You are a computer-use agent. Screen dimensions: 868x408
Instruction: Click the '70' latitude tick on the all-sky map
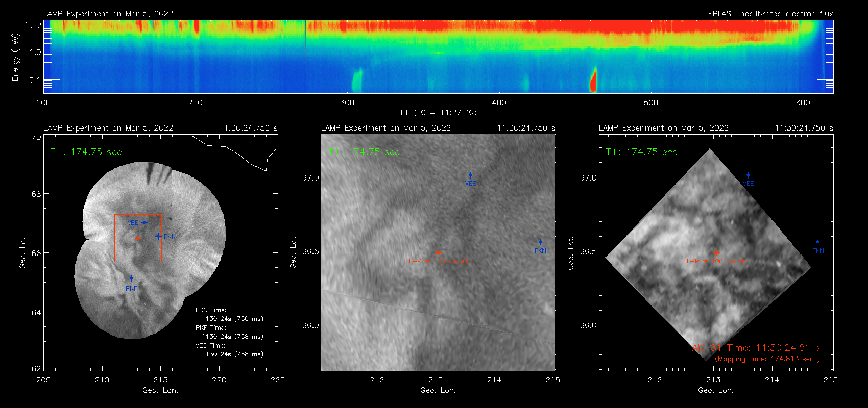click(36, 138)
